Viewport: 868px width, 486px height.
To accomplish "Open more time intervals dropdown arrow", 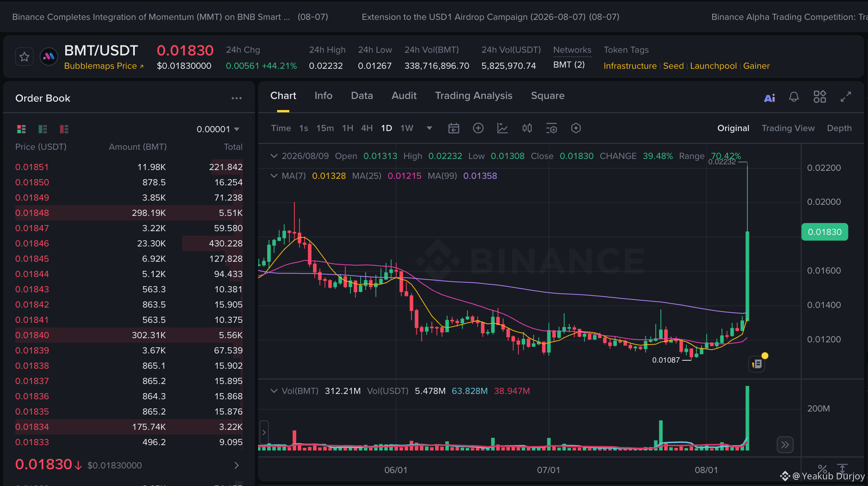I will pos(429,128).
